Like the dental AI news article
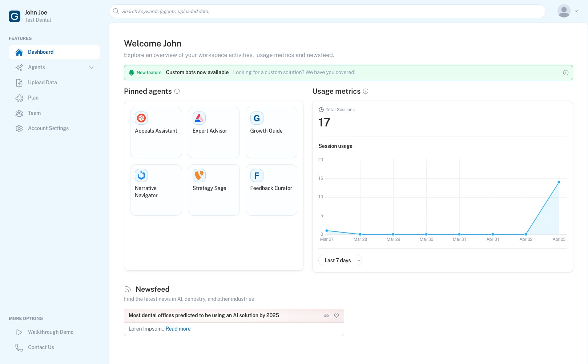 click(337, 316)
